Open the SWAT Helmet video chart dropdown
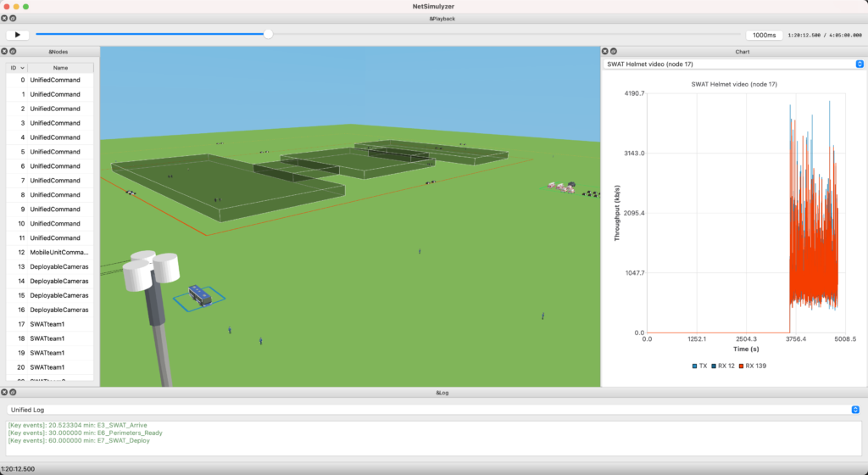This screenshot has width=868, height=475. (733, 64)
